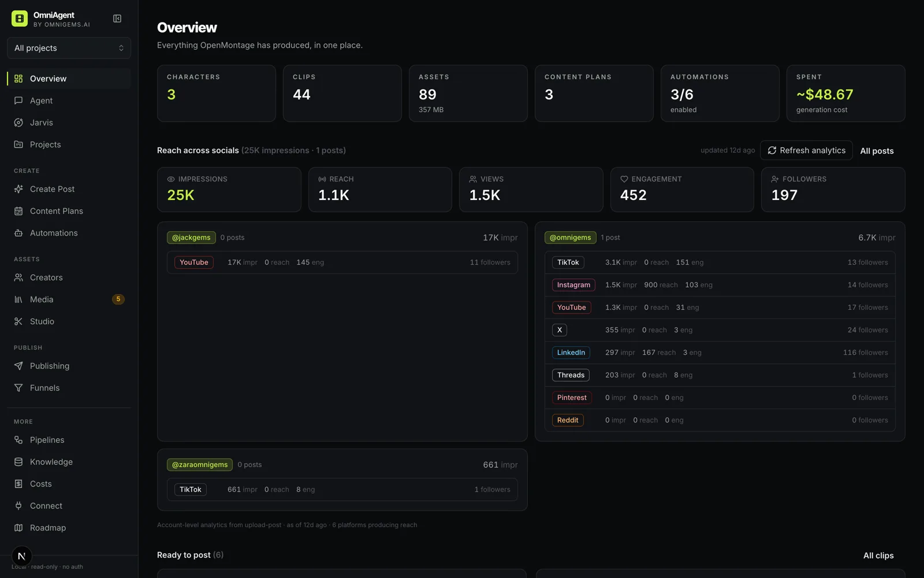The image size is (924, 578).
Task: Click the Automations 3/6 enabled card
Action: [x=720, y=93]
